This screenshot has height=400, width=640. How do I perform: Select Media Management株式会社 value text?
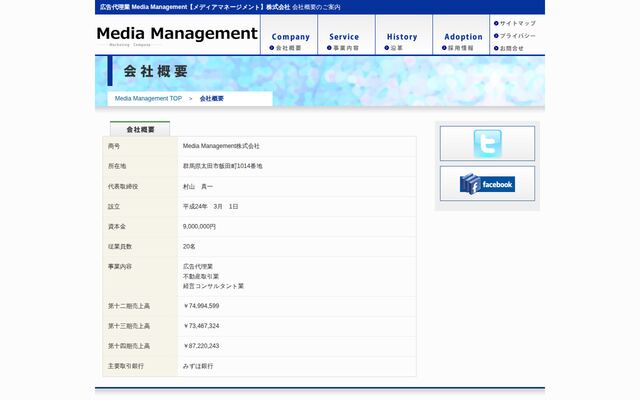pyautogui.click(x=221, y=146)
